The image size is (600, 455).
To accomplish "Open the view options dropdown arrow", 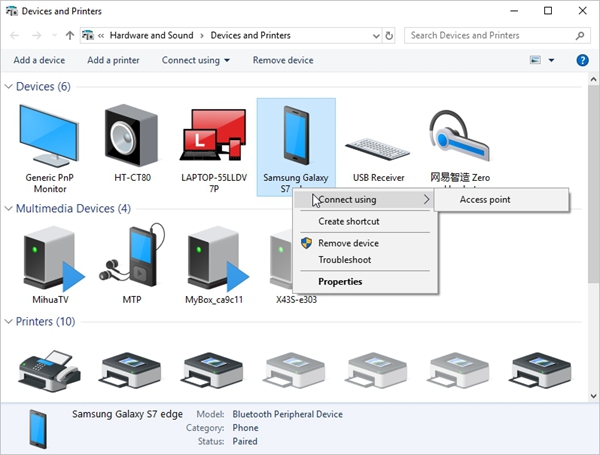I will pos(551,60).
